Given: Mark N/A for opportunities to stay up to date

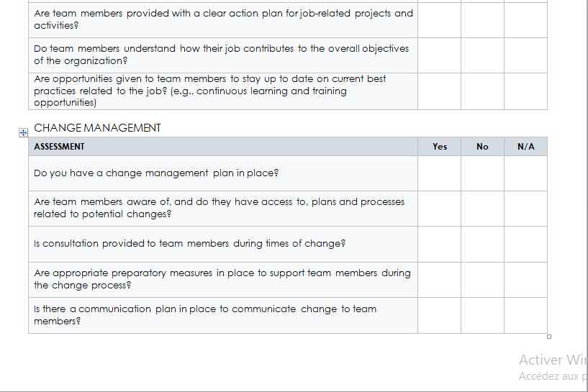Looking at the screenshot, I should [526, 91].
